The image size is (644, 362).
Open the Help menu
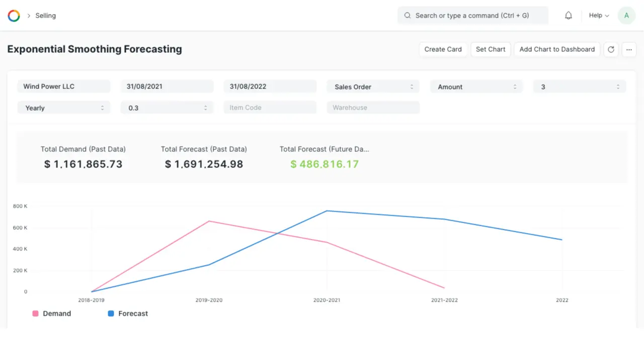(598, 16)
